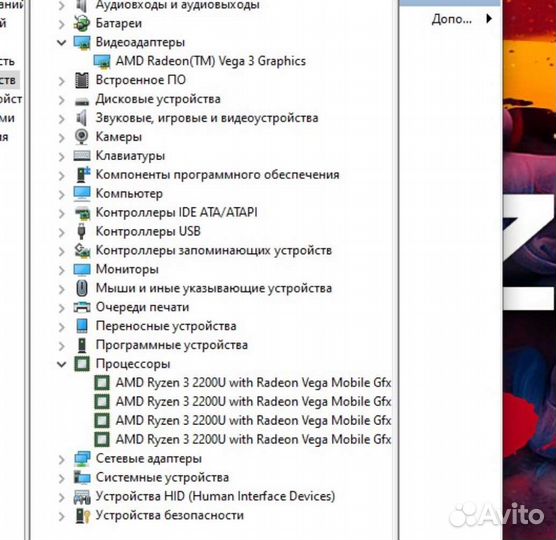Open the Допо... submenu in actions pane
Screen dimensions: 556x540
pyautogui.click(x=462, y=19)
